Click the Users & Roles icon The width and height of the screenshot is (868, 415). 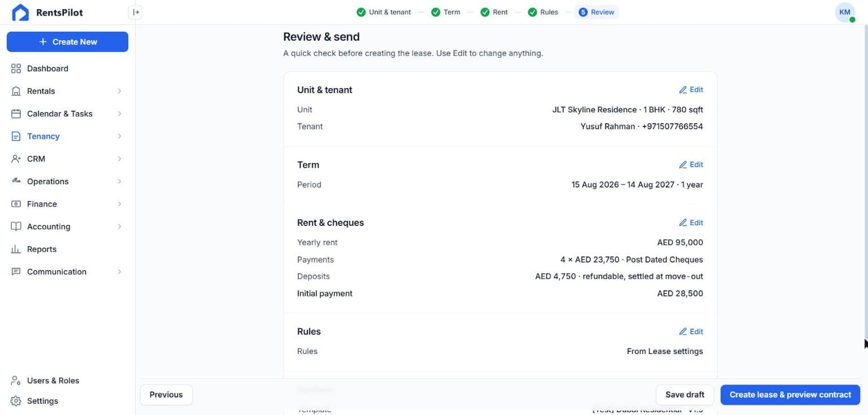pos(16,381)
